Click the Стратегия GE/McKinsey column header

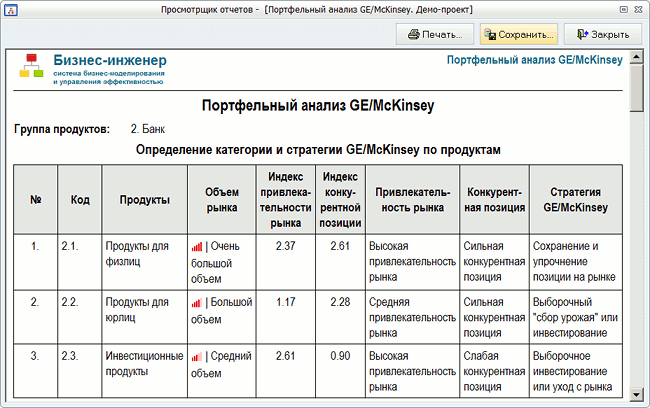[x=576, y=199]
